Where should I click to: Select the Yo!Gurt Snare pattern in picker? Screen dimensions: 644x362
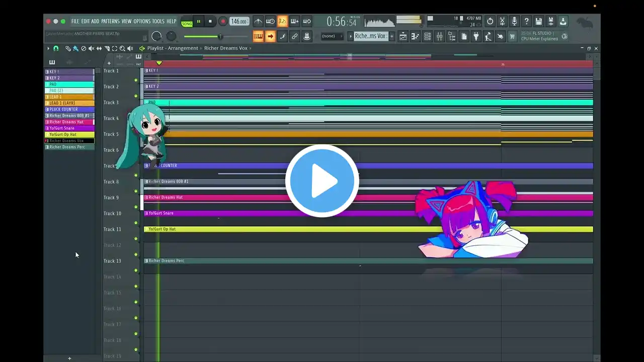[69, 128]
